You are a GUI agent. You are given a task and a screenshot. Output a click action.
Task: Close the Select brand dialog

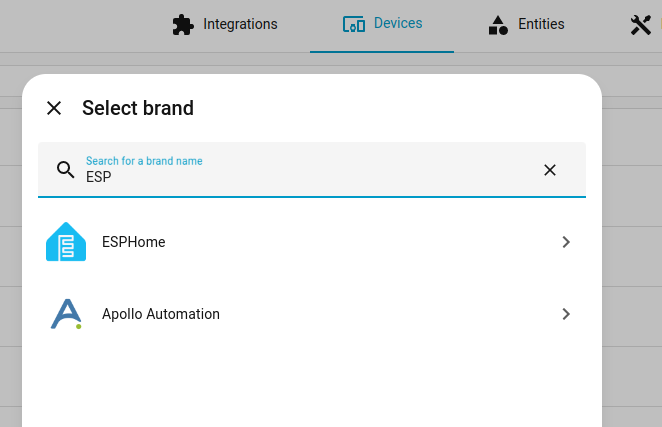54,108
